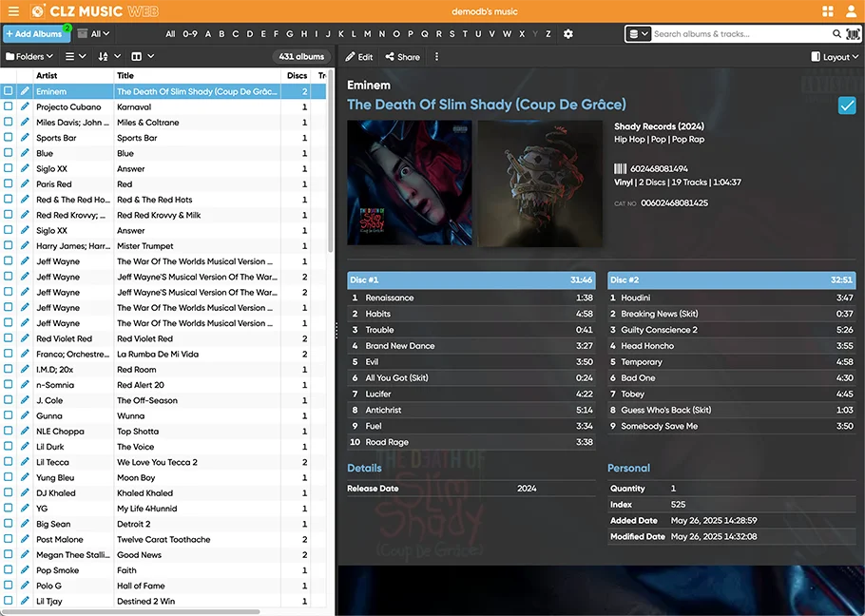
Task: Click in the search albums & tracks field
Action: click(x=740, y=33)
